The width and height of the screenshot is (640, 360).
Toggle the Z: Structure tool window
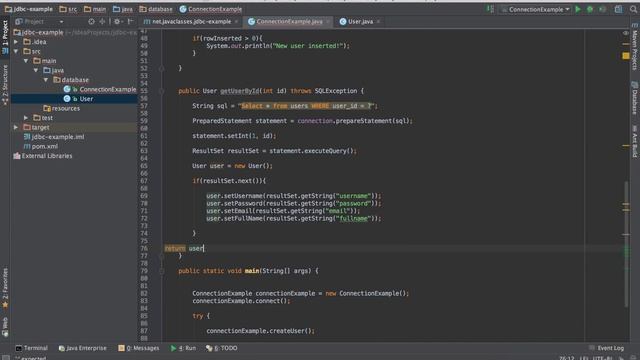(5, 85)
